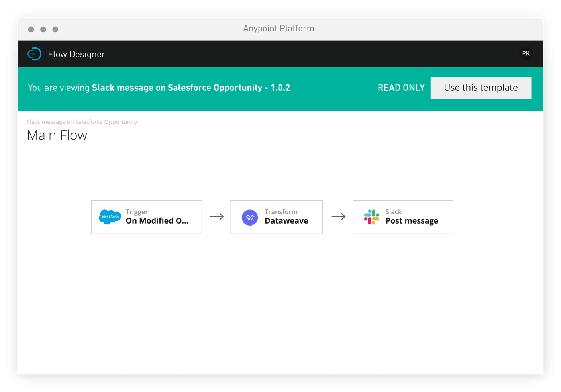
Task: Click the Flow Designer title text
Action: coord(76,54)
